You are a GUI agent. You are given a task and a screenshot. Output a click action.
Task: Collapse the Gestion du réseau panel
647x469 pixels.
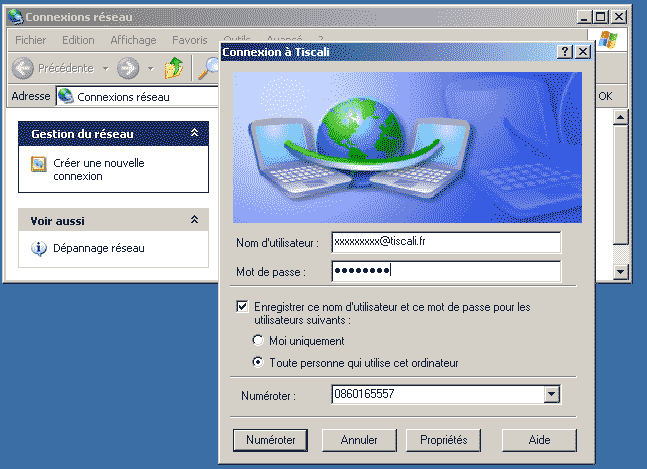coord(194,133)
